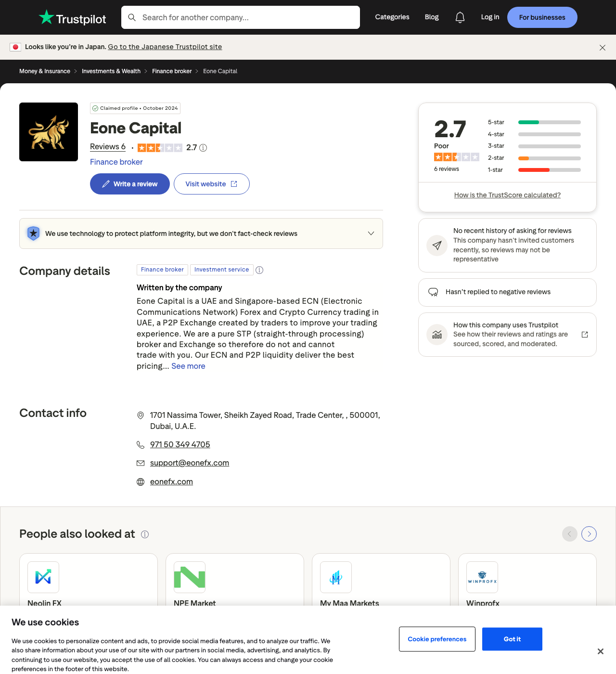616x674 pixels.
Task: Focus the company search field
Action: 241,17
